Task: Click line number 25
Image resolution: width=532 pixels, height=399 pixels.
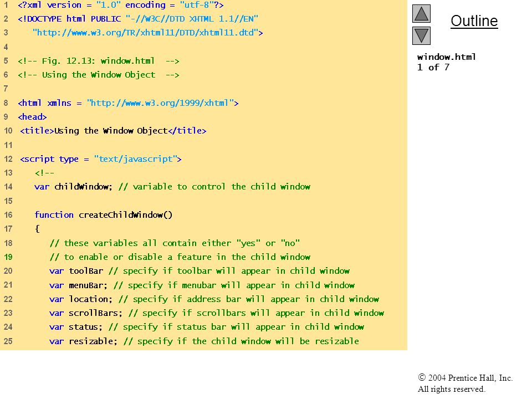Action: [8, 341]
